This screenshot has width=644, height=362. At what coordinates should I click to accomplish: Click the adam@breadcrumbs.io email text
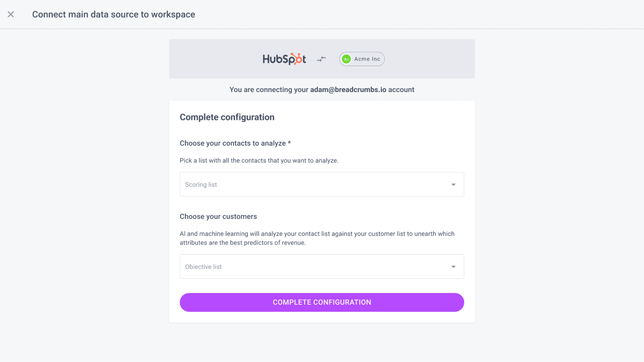(x=348, y=90)
